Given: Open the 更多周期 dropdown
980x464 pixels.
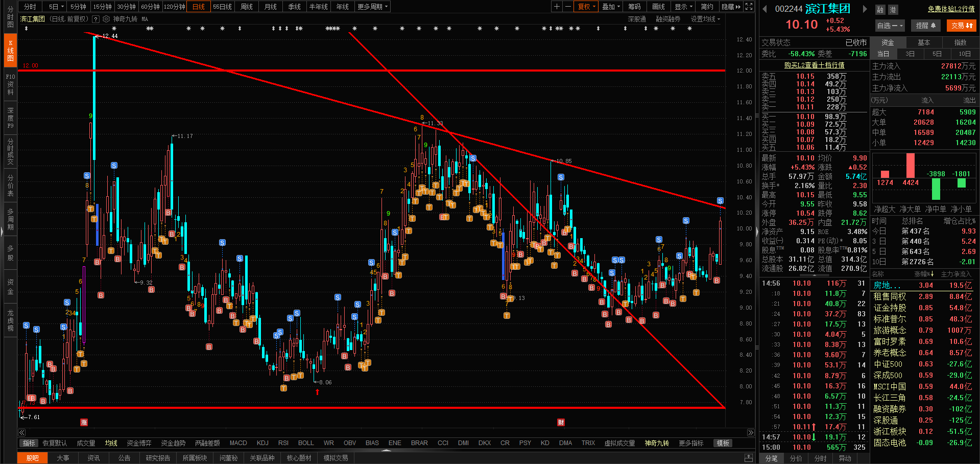Looking at the screenshot, I should 372,7.
